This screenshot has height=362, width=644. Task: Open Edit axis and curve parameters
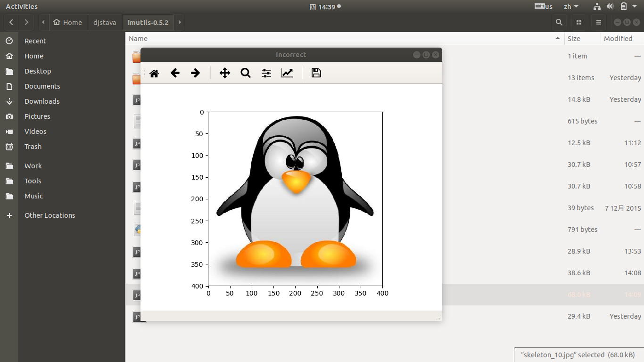(x=287, y=73)
